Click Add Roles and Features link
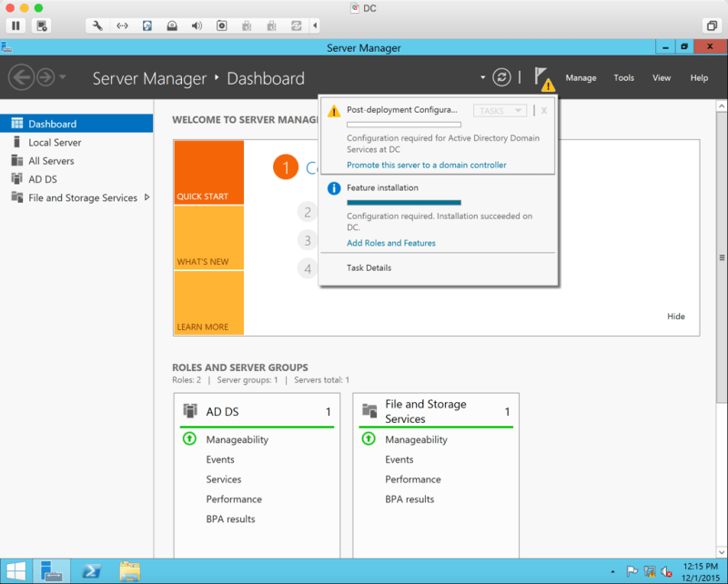Viewport: 728px width, 584px height. coord(390,243)
